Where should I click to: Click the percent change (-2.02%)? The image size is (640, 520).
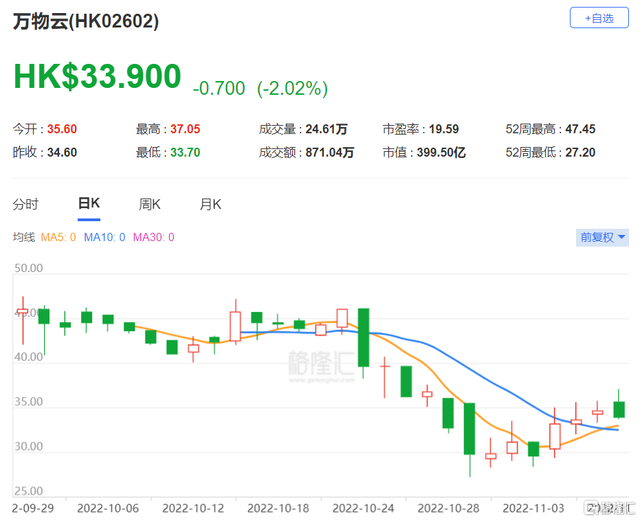[x=292, y=89]
